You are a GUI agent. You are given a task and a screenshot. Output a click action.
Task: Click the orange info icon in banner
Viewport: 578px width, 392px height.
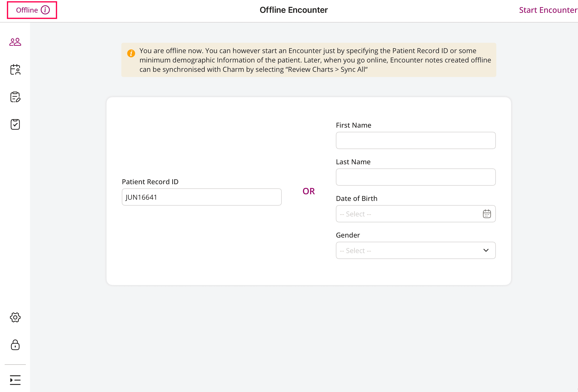pyautogui.click(x=131, y=53)
